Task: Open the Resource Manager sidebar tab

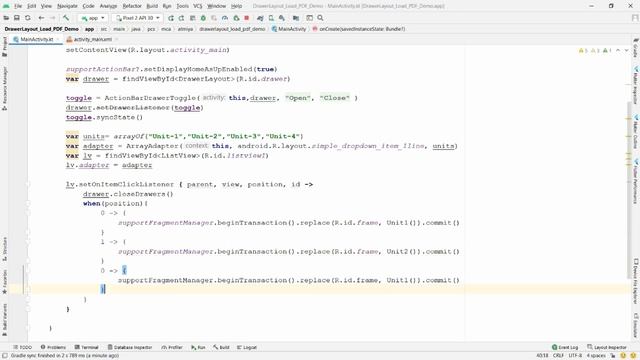Action: tap(4, 88)
